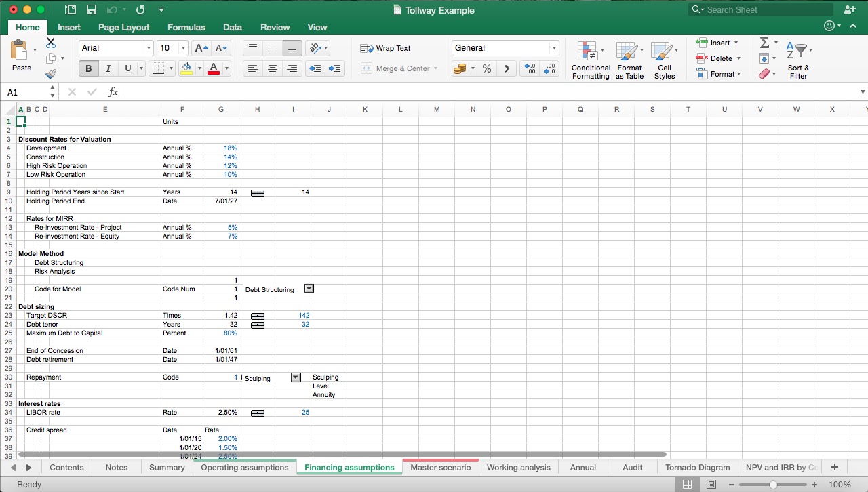Open the font size dropdown
This screenshot has width=868, height=492.
182,48
